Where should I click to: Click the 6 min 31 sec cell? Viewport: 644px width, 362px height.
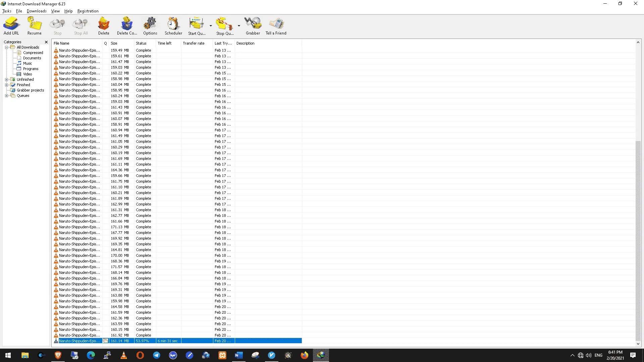(x=168, y=341)
